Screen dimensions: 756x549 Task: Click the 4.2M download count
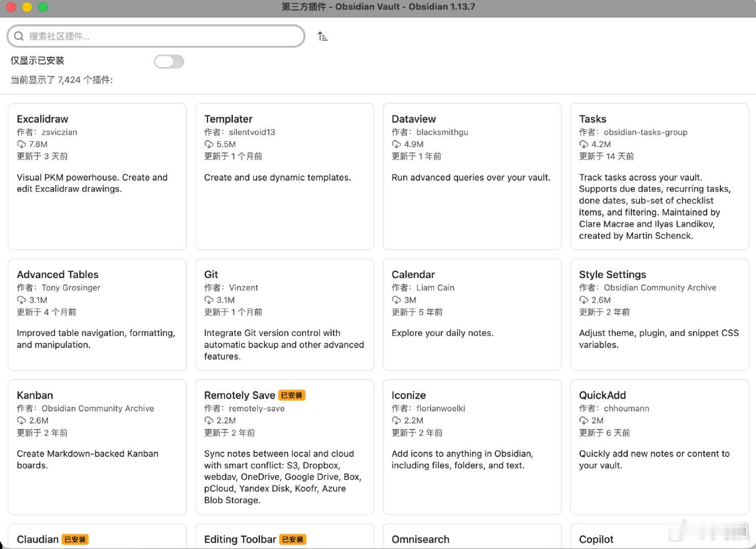coord(601,144)
